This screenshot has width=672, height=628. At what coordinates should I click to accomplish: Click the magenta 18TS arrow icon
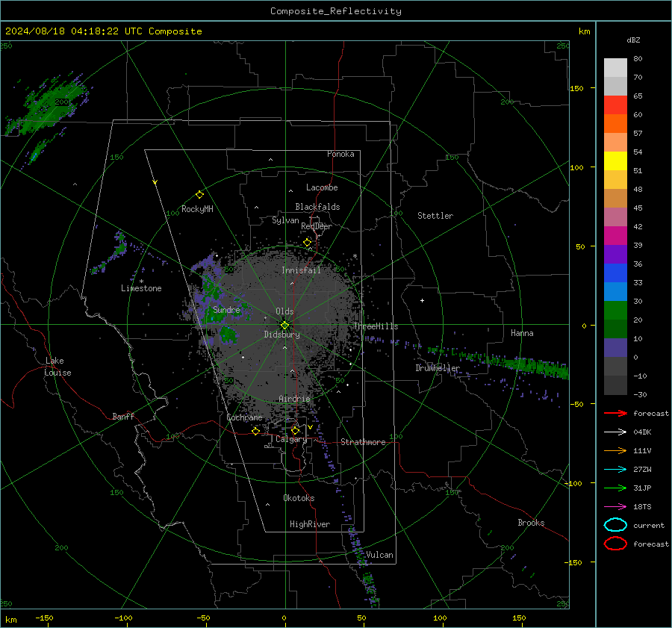[615, 507]
